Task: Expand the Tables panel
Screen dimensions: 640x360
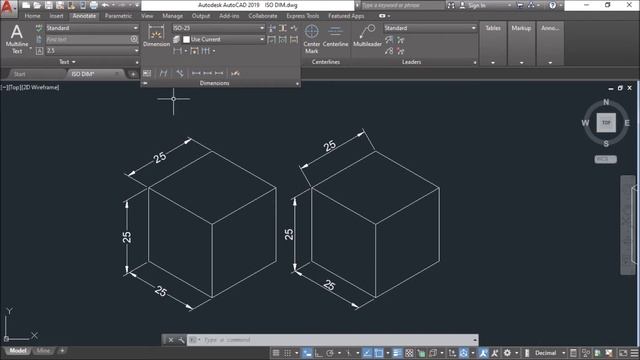Action: (493, 44)
